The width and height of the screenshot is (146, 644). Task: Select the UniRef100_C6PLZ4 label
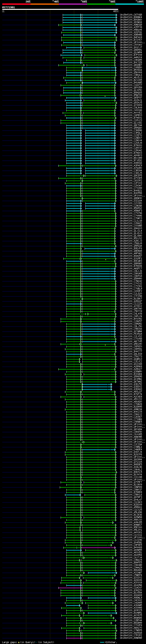[x=131, y=316]
